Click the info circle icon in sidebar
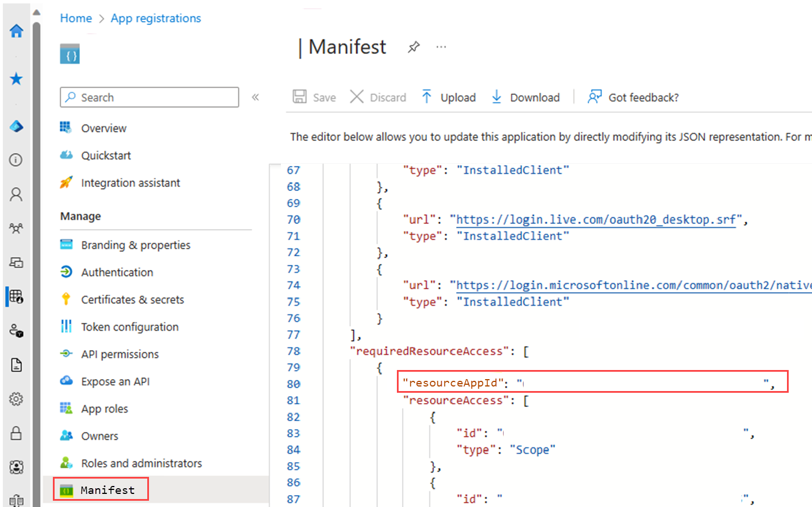The image size is (812, 507). click(16, 160)
